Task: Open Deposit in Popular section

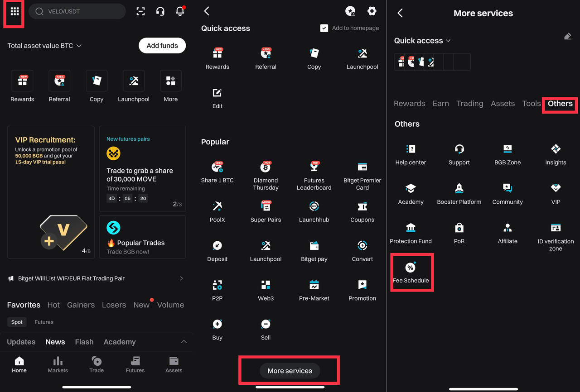Action: 217,251
